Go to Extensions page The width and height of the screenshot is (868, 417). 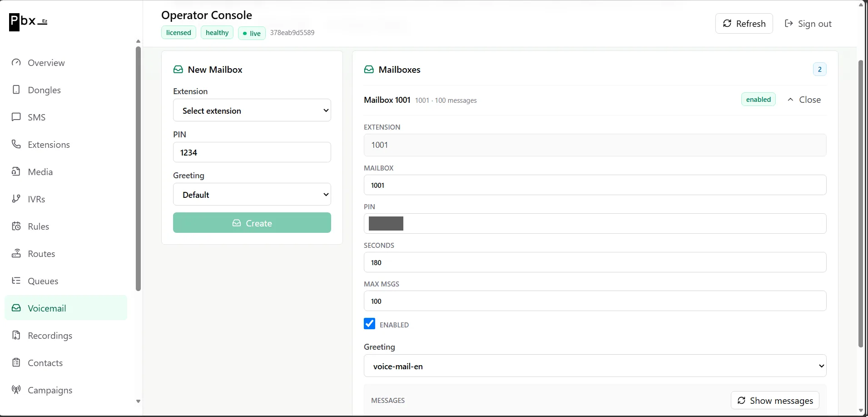(66, 145)
